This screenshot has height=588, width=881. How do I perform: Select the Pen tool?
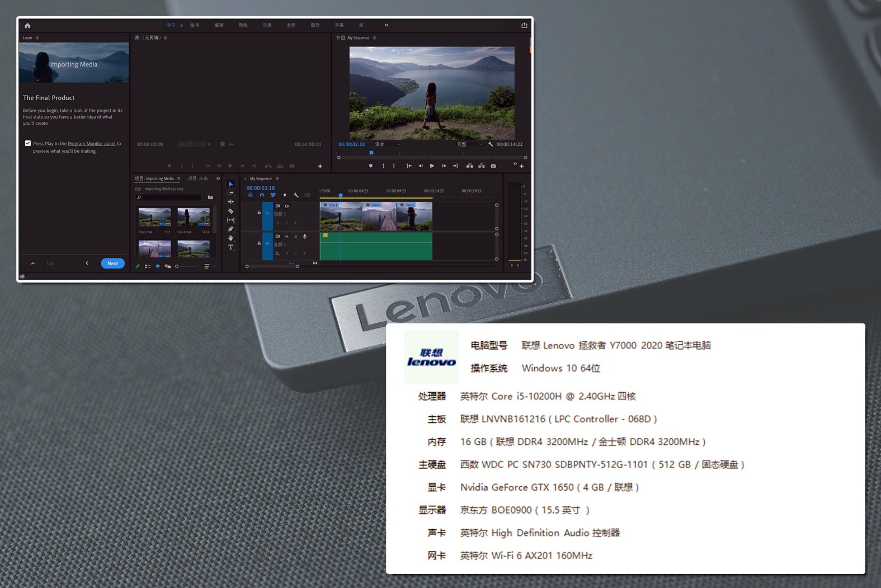(230, 229)
